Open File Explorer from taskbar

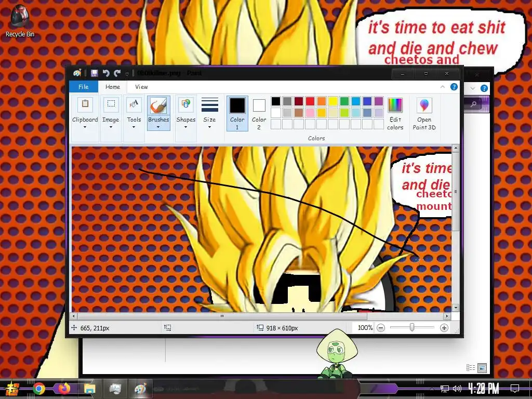coord(89,389)
